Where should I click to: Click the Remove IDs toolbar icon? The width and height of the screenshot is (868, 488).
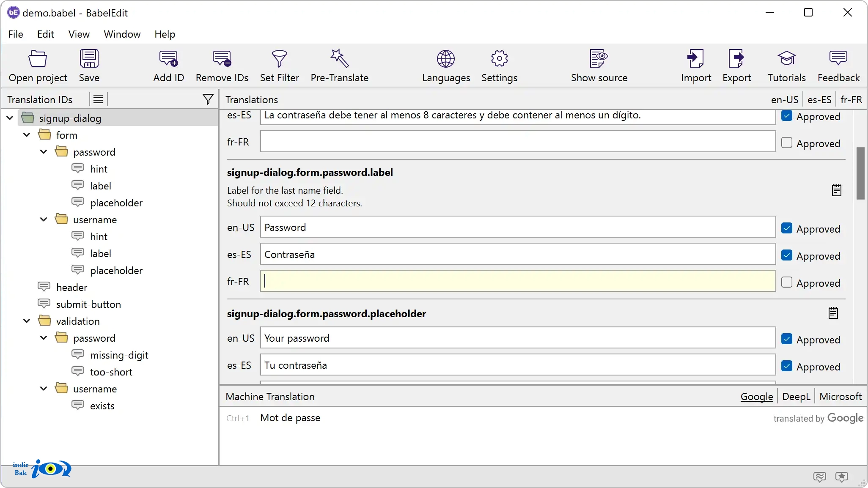(x=222, y=59)
